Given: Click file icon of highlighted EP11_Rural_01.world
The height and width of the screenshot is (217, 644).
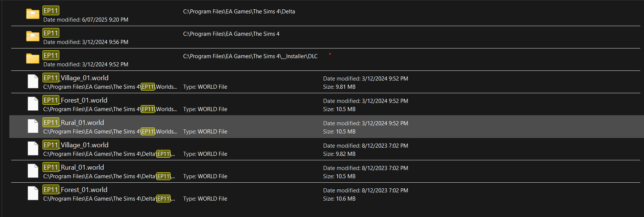Looking at the screenshot, I should coord(33,126).
